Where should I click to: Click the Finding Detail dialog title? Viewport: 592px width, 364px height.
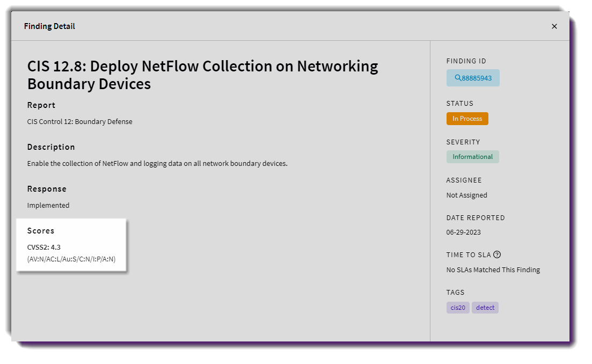point(49,26)
